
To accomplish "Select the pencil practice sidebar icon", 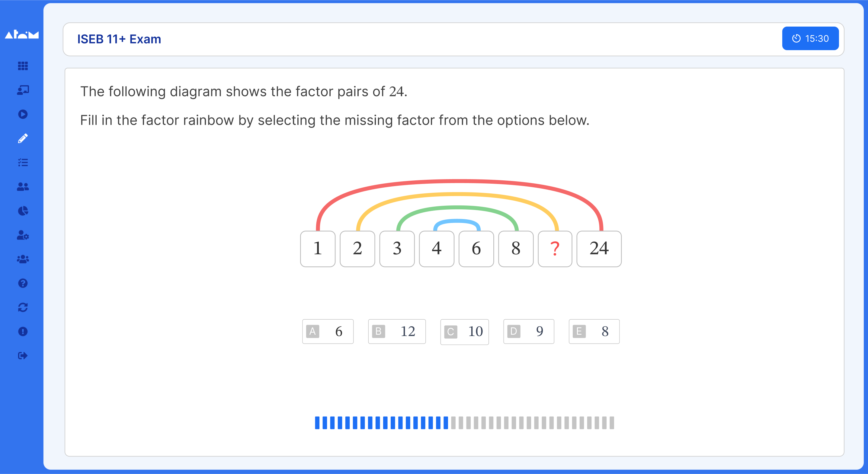I will 23,138.
